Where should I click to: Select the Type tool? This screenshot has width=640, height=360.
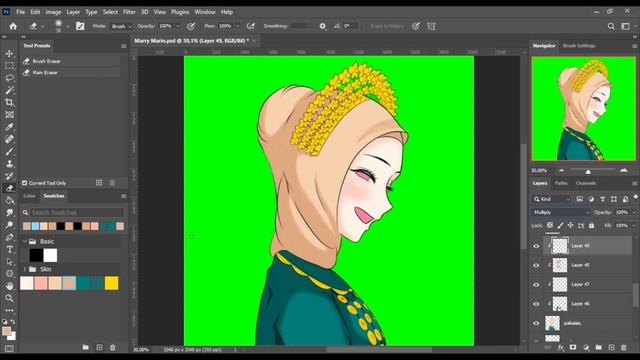[9, 249]
